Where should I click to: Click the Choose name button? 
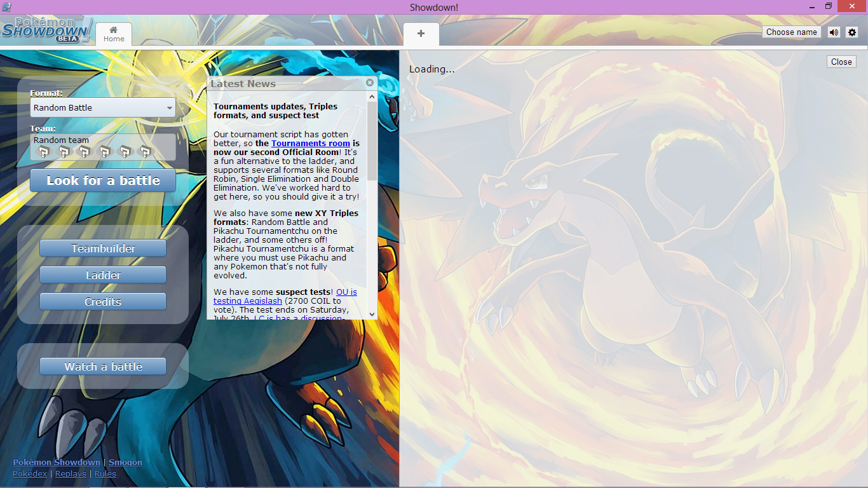pos(791,32)
